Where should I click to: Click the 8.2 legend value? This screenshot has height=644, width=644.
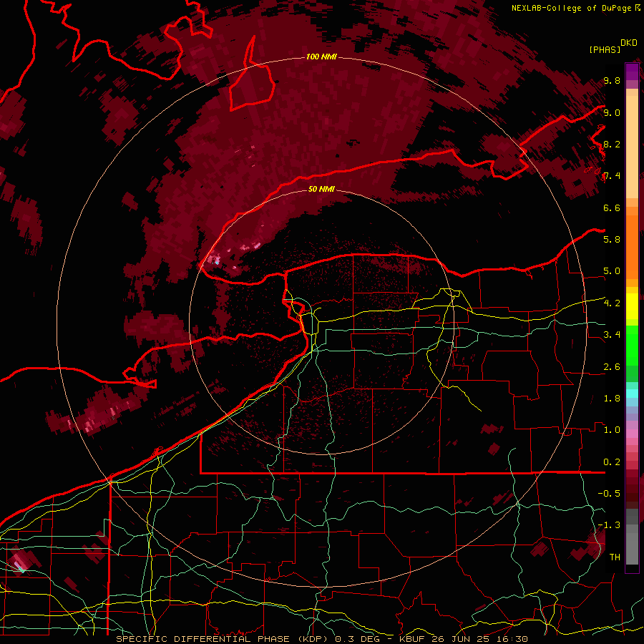coord(612,144)
